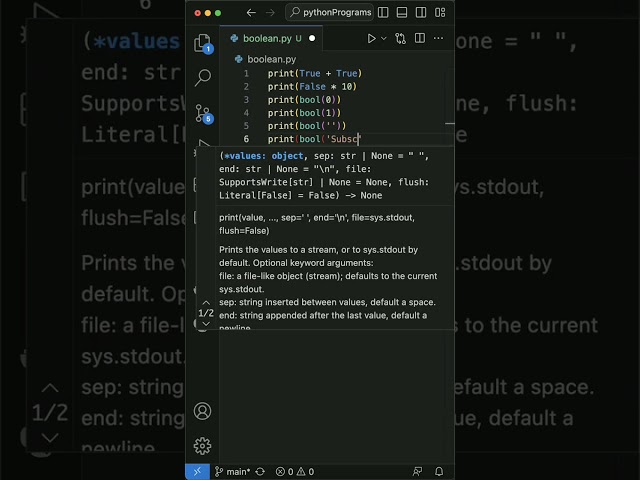
Task: Open the editor More Actions ellipsis
Action: click(x=438, y=38)
